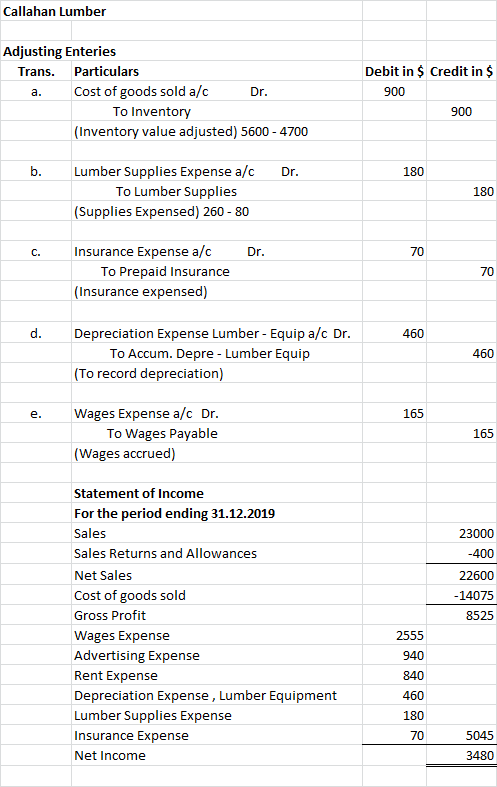Select the "Rent Expense" label
This screenshot has width=497, height=787.
[x=116, y=676]
